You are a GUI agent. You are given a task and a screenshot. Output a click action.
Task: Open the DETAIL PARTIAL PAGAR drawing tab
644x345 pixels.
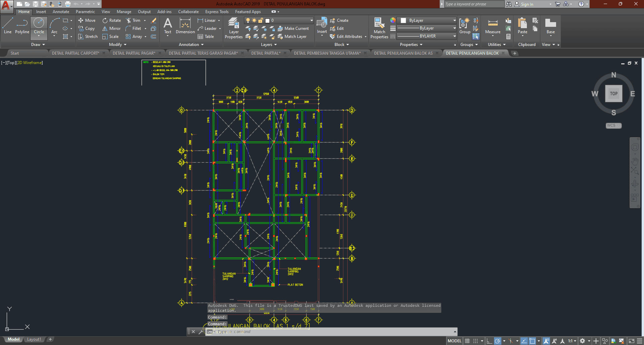[134, 53]
